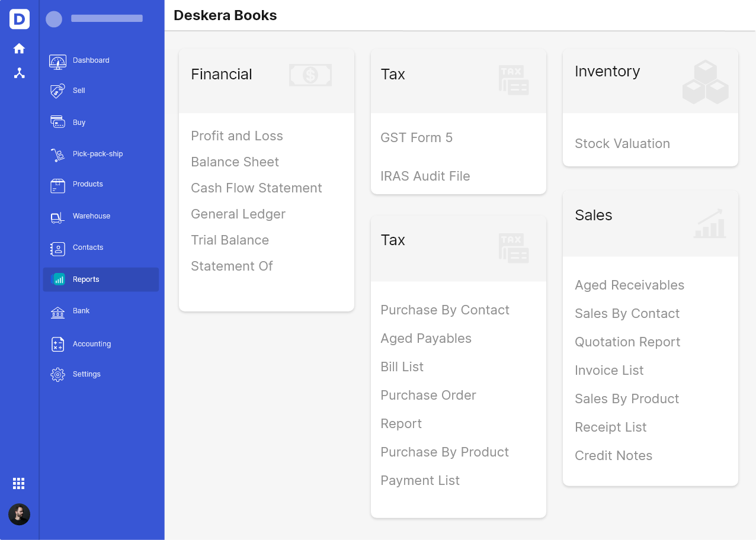Viewport: 756px width, 540px height.
Task: Click the Statement Of report link
Action: (232, 266)
